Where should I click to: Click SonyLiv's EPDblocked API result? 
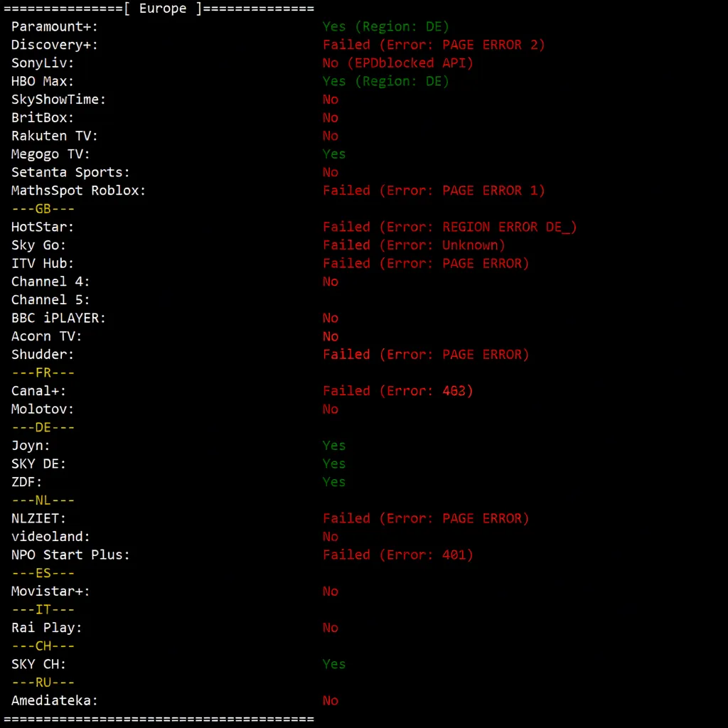(x=397, y=63)
